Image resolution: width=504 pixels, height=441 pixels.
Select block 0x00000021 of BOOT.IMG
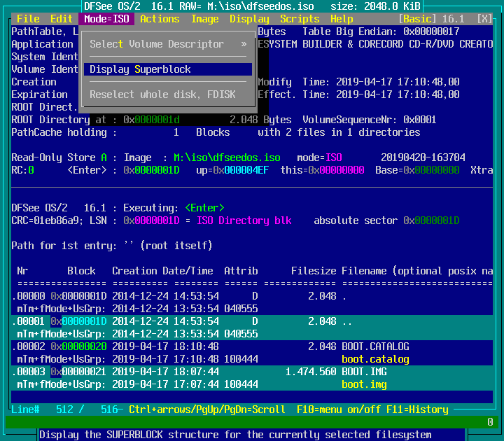click(78, 372)
